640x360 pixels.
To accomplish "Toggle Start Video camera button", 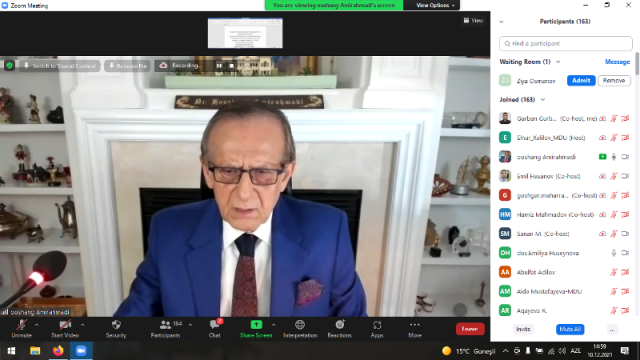I will [65, 325].
